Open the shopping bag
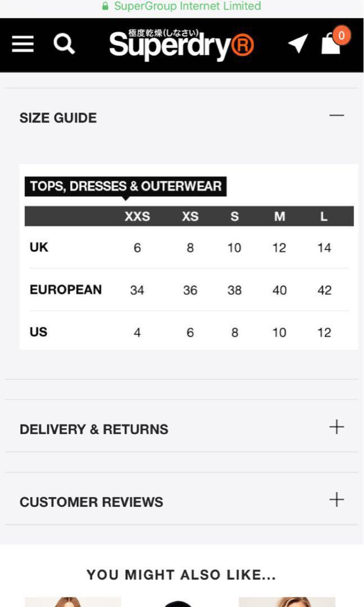The width and height of the screenshot is (364, 607). click(331, 45)
